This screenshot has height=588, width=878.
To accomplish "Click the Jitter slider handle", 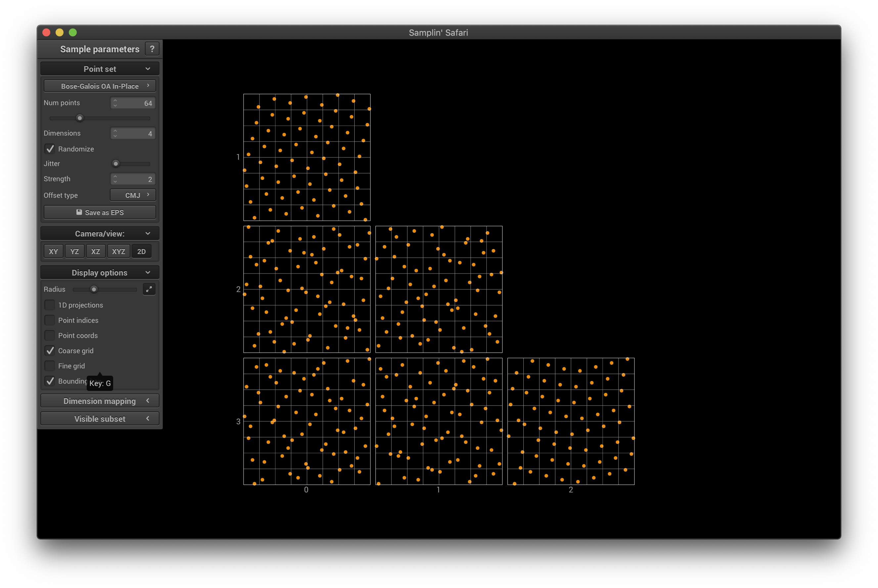I will (x=116, y=163).
